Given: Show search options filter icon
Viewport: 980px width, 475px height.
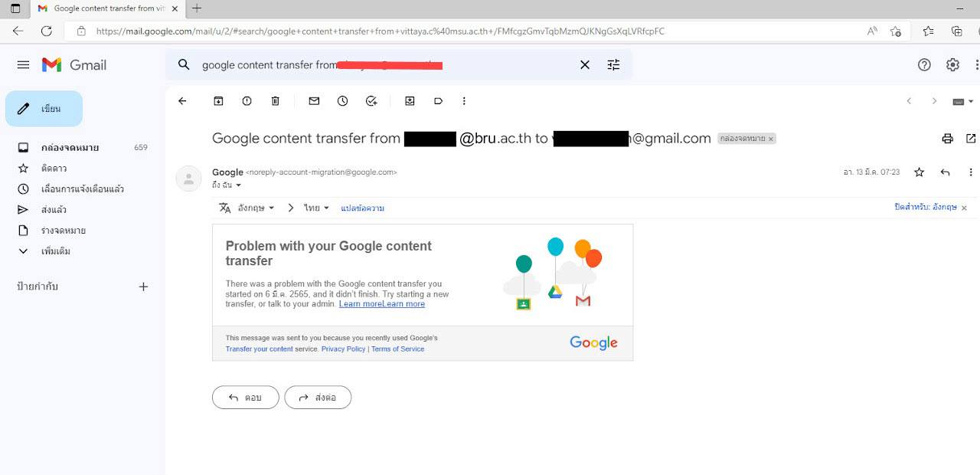Looking at the screenshot, I should (x=613, y=65).
